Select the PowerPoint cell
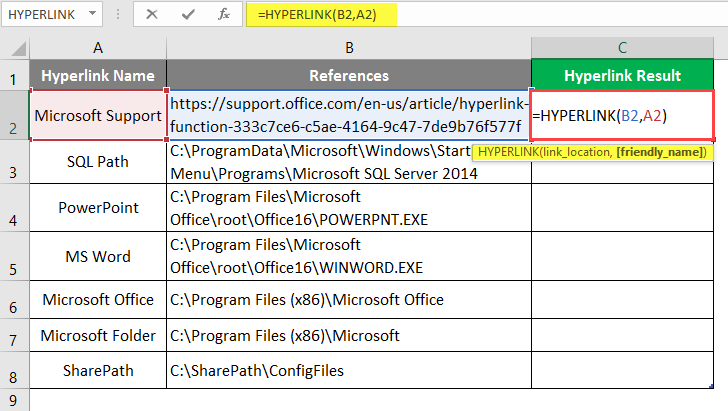 [98, 208]
